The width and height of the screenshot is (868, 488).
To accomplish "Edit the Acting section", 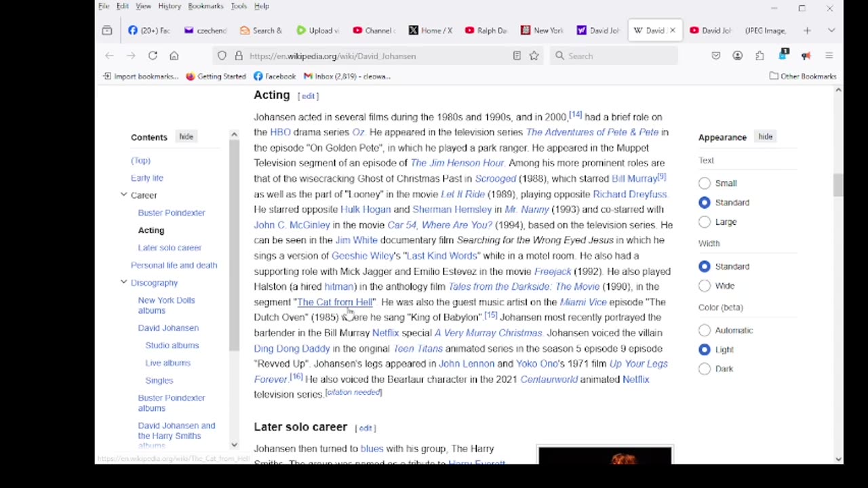I will click(x=308, y=96).
